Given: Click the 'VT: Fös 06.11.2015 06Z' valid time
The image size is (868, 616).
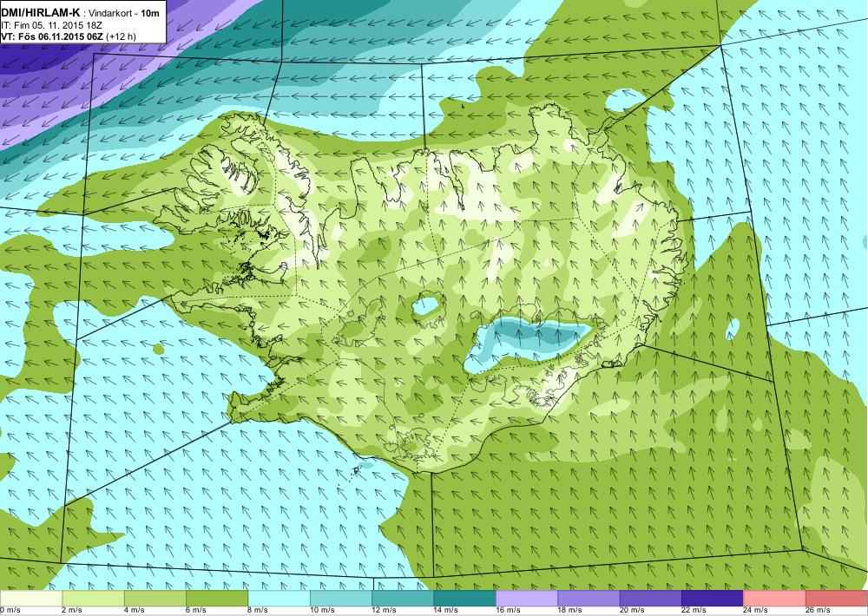Looking at the screenshot, I should point(51,36).
